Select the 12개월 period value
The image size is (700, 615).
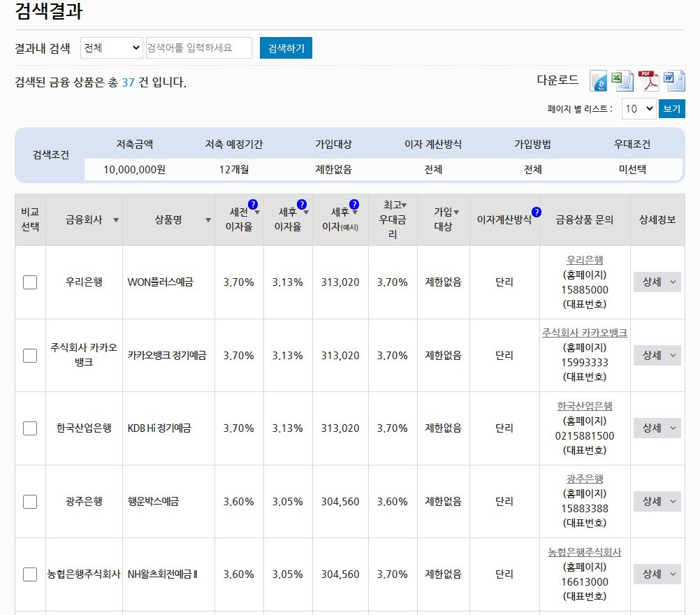234,170
